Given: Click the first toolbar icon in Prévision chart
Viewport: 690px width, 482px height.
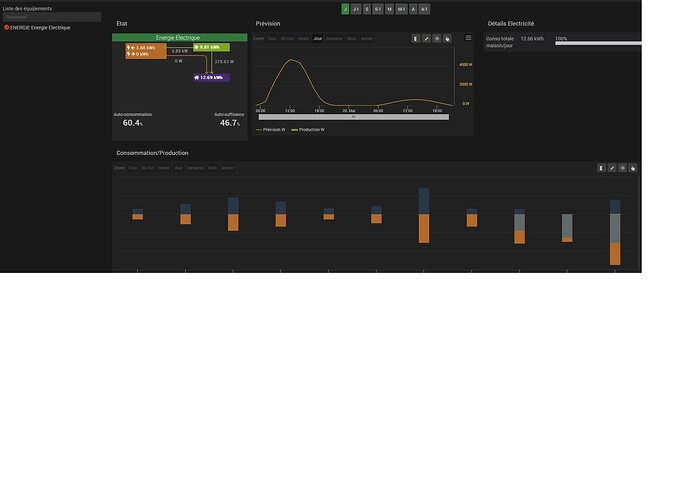Looking at the screenshot, I should 416,39.
